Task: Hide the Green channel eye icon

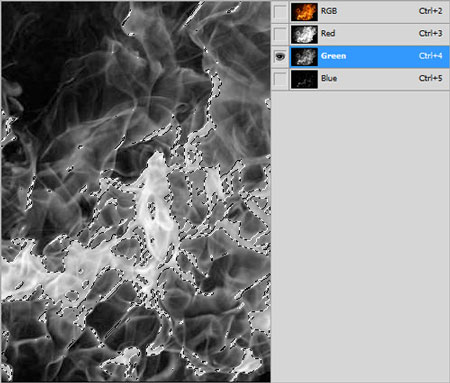Action: 280,57
